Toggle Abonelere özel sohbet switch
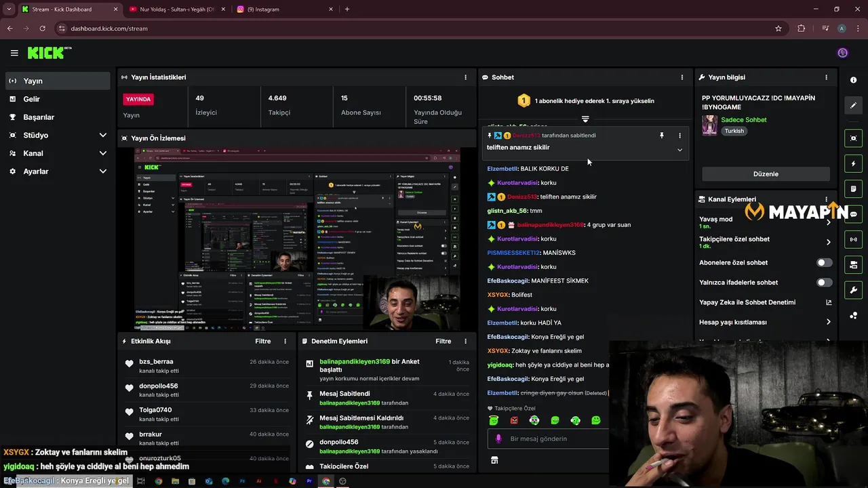The width and height of the screenshot is (868, 488). 824,262
